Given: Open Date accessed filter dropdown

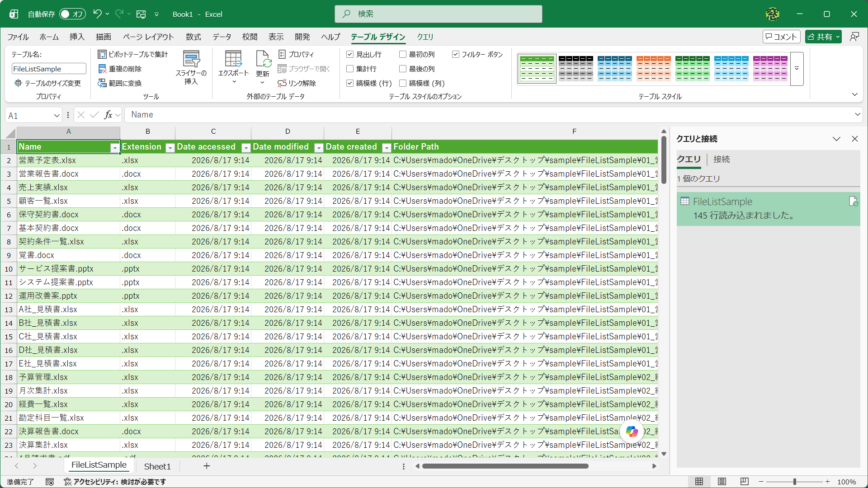Looking at the screenshot, I should tap(246, 148).
